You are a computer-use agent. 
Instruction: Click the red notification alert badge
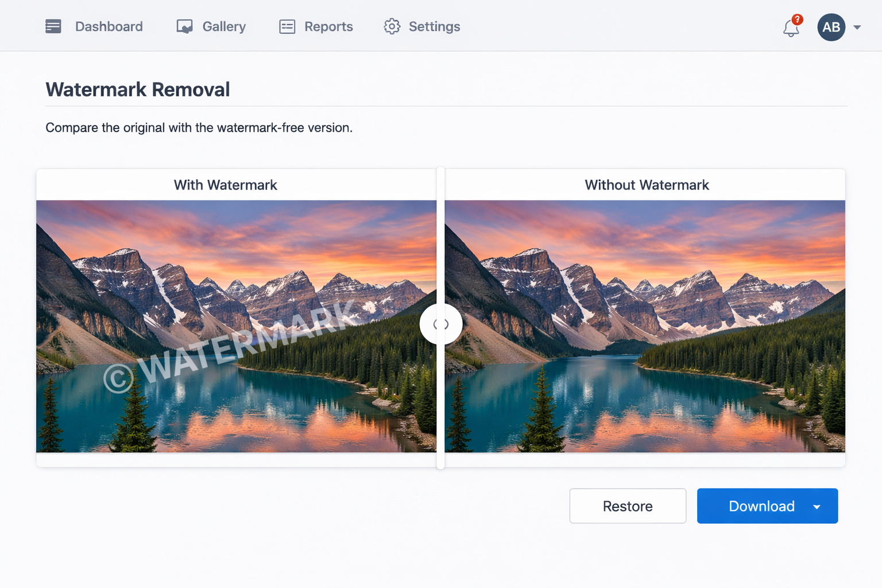797,20
